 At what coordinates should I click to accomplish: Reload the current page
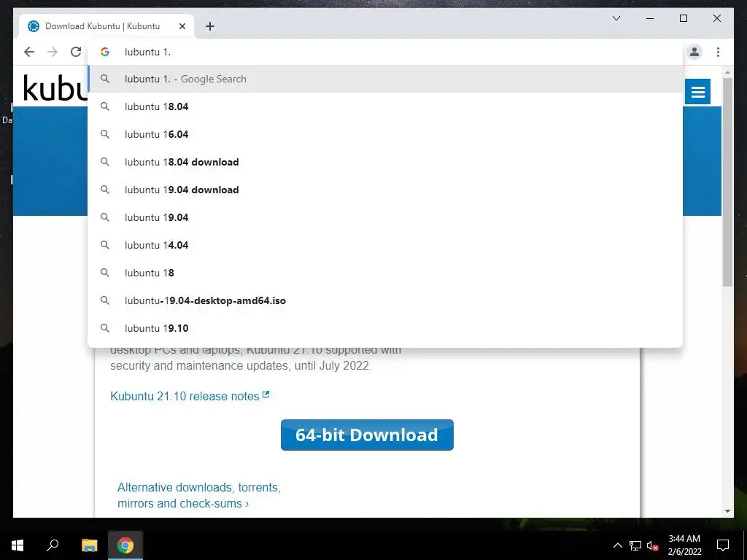point(76,52)
